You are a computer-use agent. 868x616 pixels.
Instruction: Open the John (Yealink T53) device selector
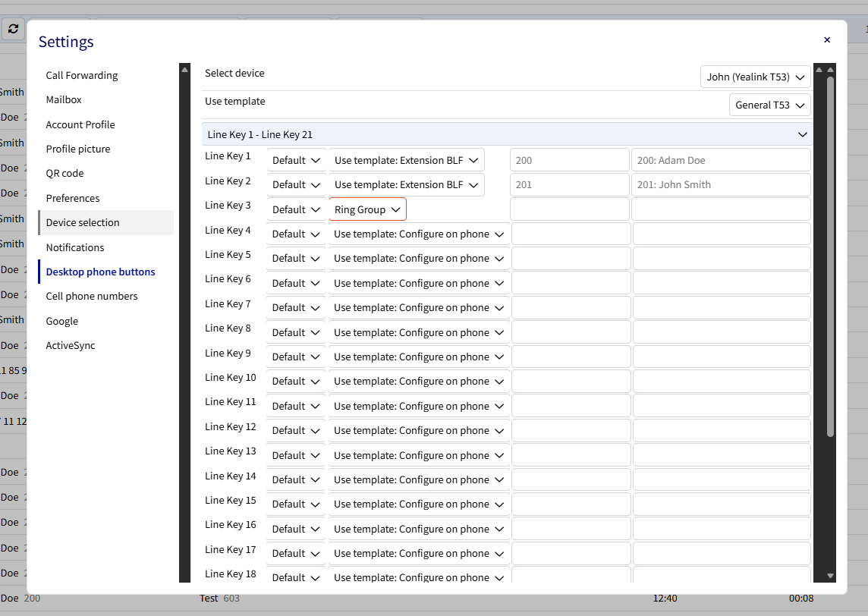(x=755, y=77)
